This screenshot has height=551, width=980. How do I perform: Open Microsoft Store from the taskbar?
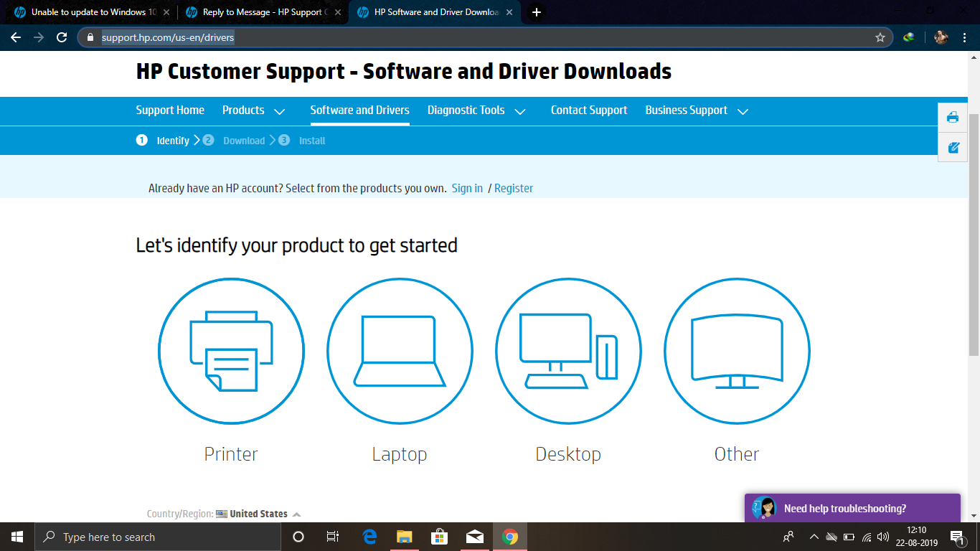click(439, 537)
